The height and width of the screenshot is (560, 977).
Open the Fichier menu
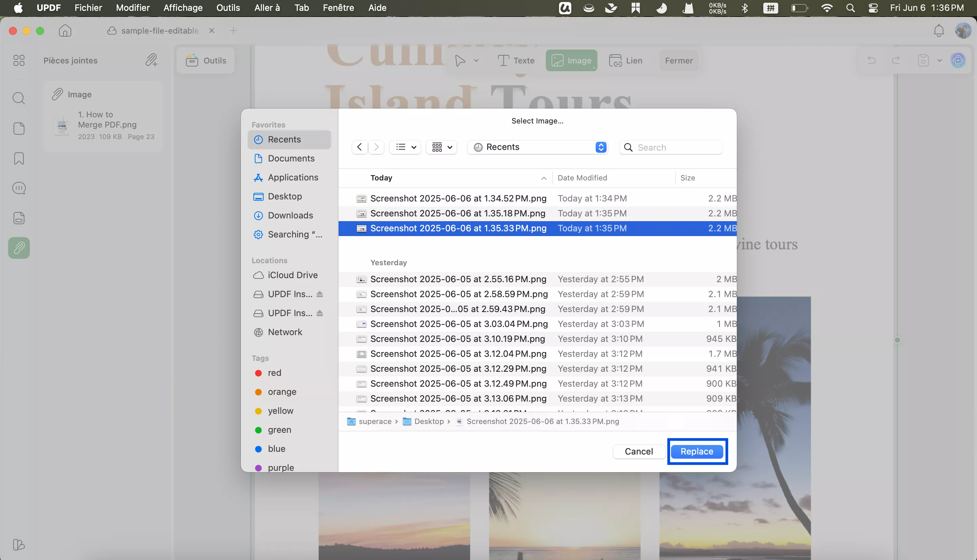[x=88, y=8]
